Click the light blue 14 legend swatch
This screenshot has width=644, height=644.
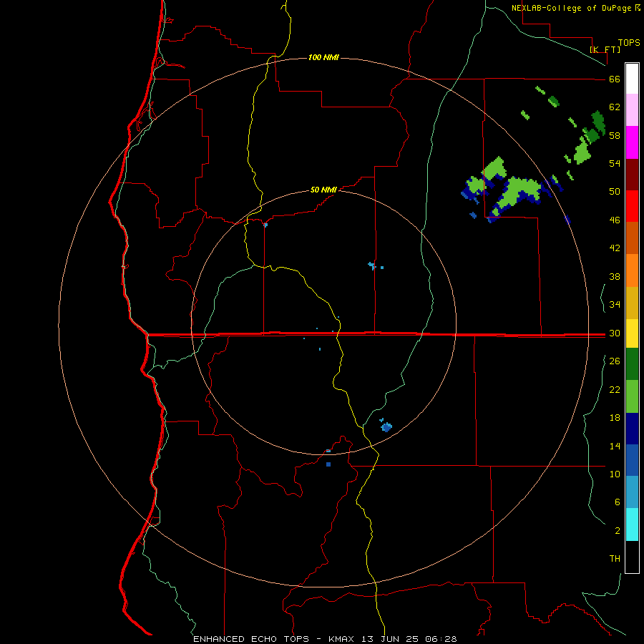coord(632,492)
